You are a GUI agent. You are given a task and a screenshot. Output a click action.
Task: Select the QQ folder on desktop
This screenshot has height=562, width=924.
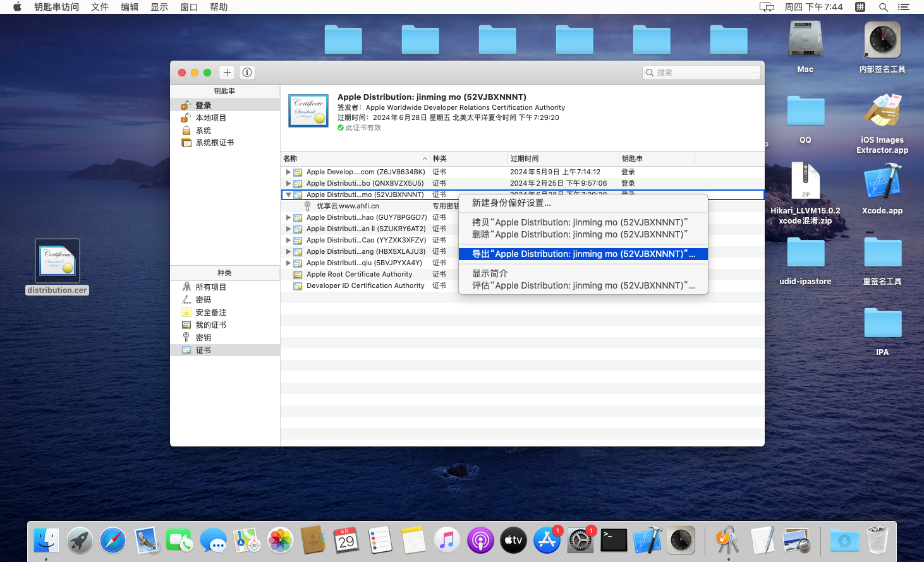[x=805, y=119]
